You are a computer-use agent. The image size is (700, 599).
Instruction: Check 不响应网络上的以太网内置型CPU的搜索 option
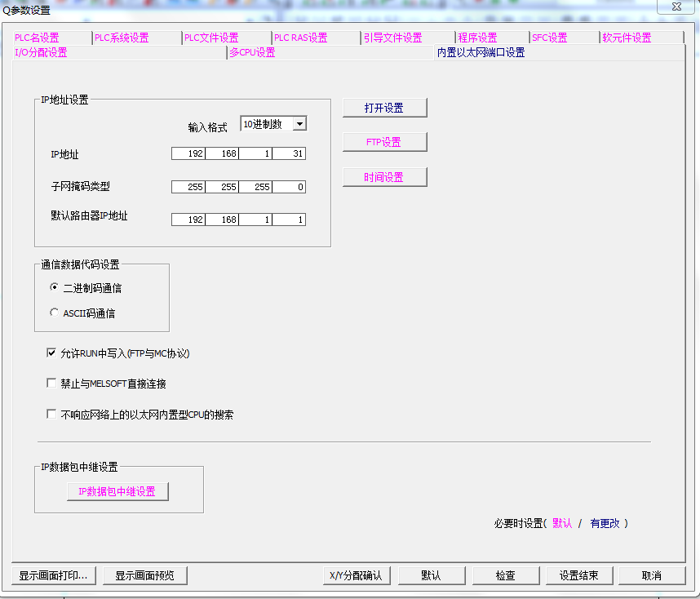point(52,415)
